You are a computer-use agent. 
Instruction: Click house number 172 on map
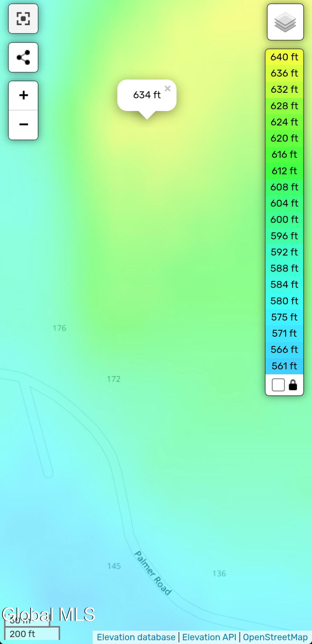[114, 379]
